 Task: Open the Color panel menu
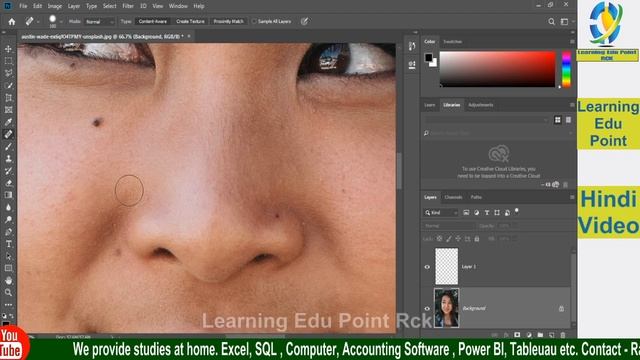click(572, 42)
